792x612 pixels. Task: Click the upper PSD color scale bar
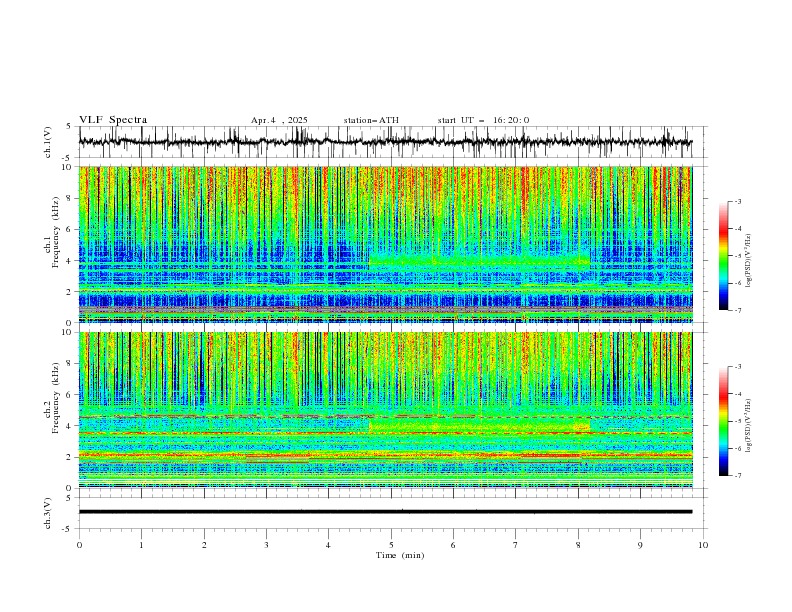723,256
